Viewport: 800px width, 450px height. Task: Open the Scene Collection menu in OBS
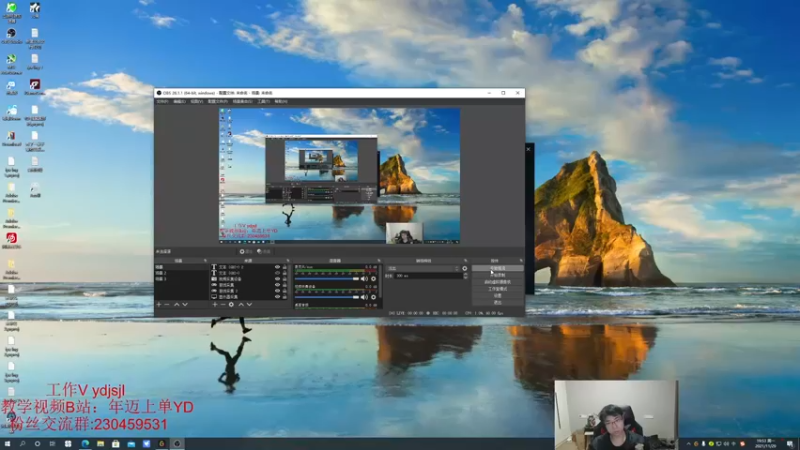click(x=242, y=101)
